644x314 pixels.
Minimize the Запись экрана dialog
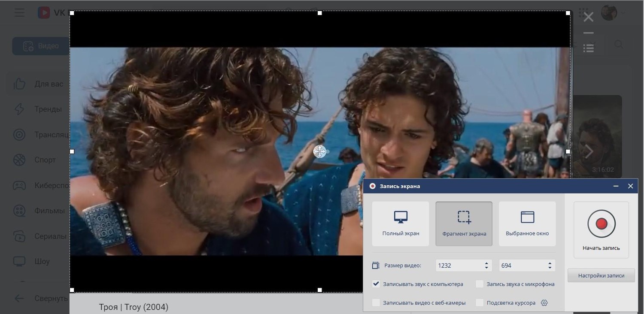[616, 186]
